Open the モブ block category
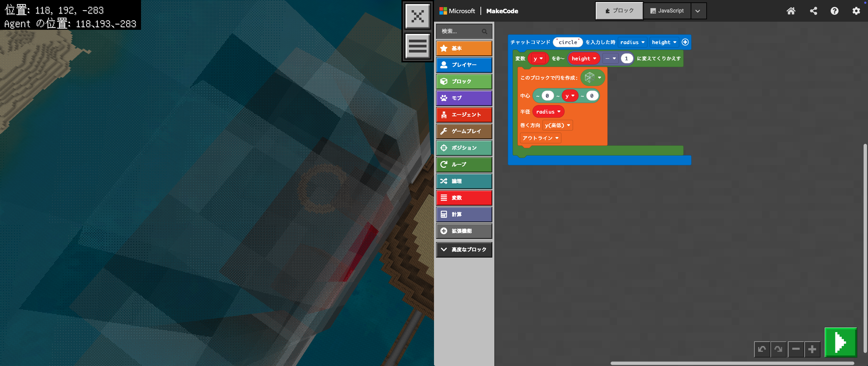Screen dimensions: 868x366 (x=464, y=98)
